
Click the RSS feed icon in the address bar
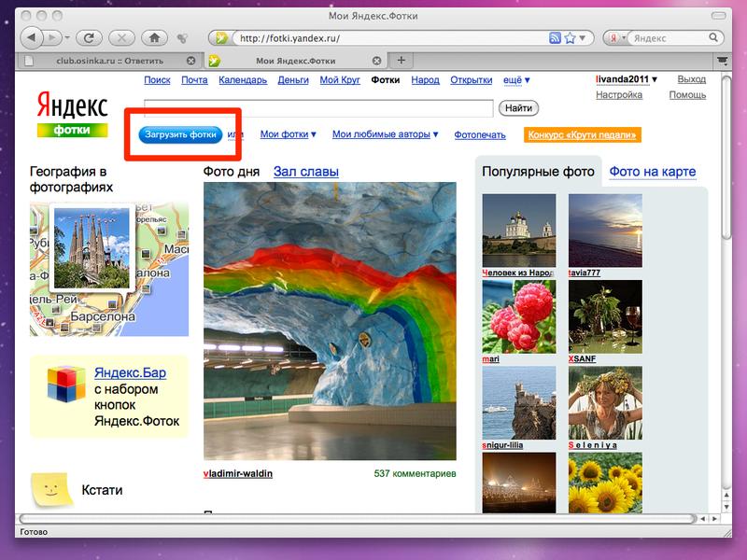(555, 38)
